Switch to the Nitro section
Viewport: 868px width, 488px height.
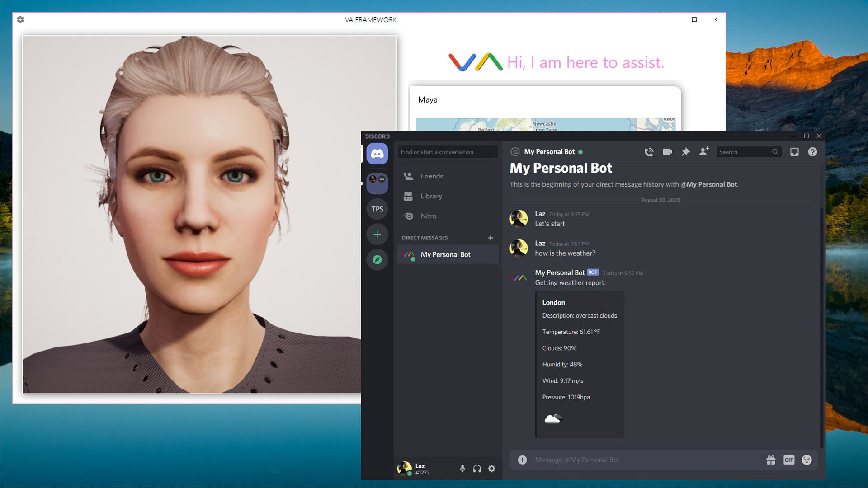click(429, 216)
